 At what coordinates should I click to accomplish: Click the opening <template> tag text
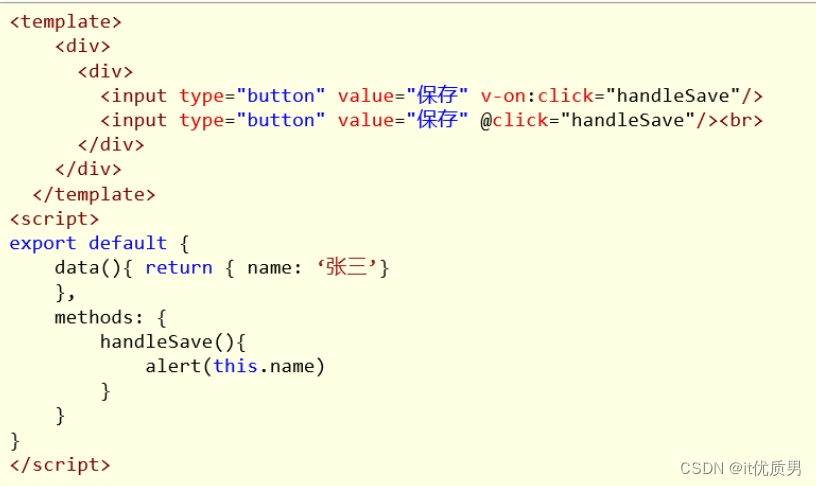pyautogui.click(x=66, y=22)
